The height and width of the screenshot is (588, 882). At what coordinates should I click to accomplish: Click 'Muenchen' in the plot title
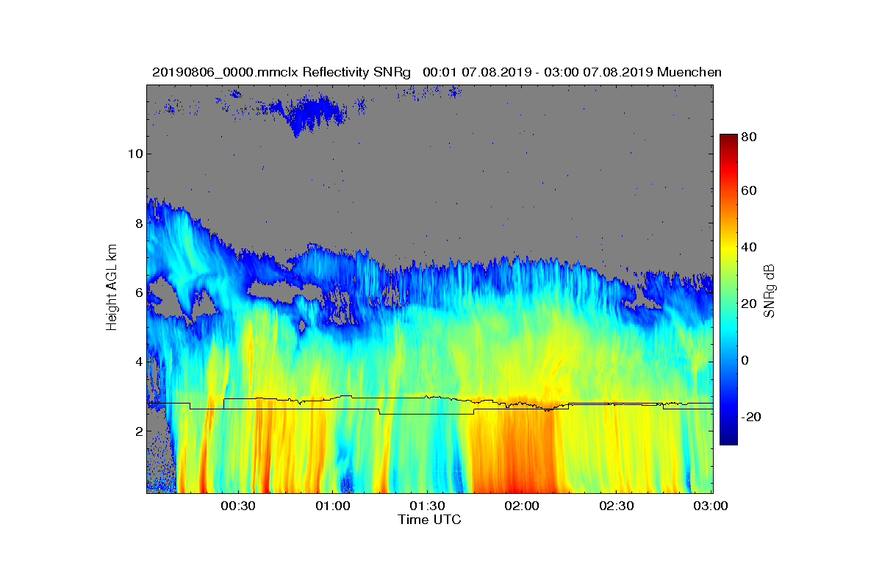(x=689, y=72)
